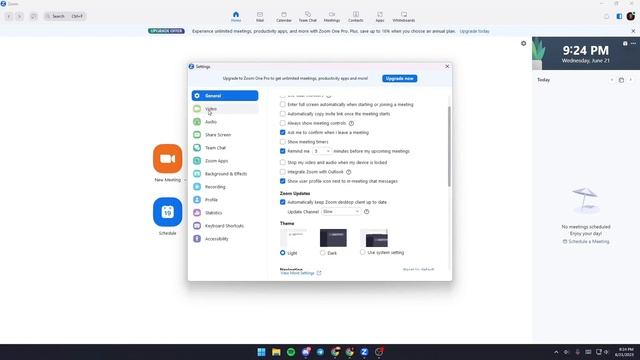Select Statistics in Settings sidebar
Image resolution: width=640 pixels, height=360 pixels.
(225, 213)
